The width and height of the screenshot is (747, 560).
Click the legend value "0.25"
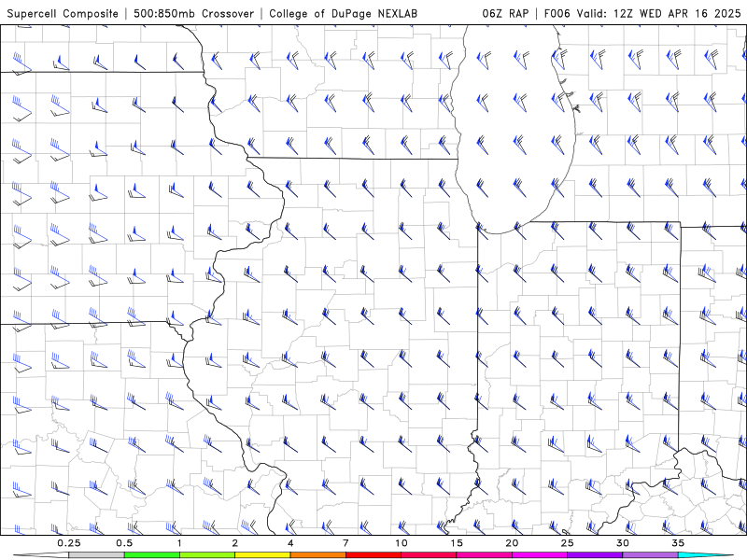point(68,543)
